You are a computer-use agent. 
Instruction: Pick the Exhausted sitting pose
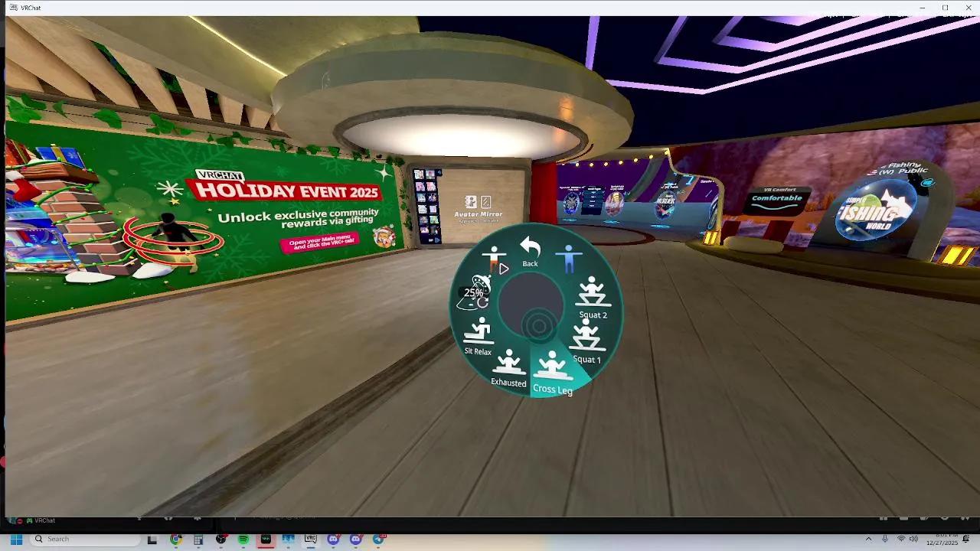point(508,369)
